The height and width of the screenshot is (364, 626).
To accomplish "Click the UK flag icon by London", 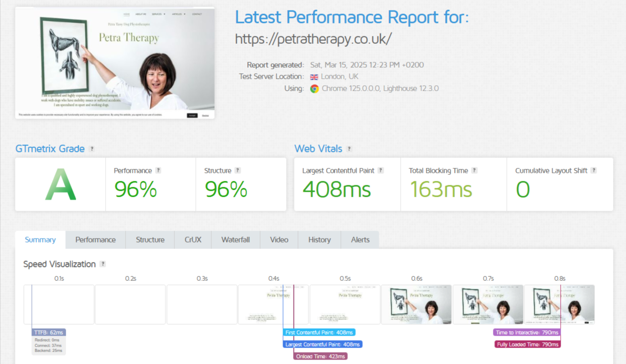I will (314, 77).
